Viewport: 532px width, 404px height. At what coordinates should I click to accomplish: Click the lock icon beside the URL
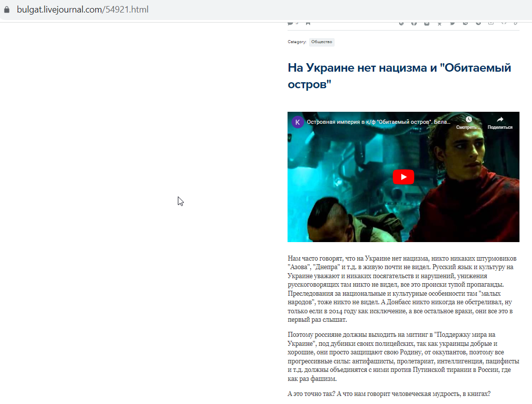pos(7,10)
